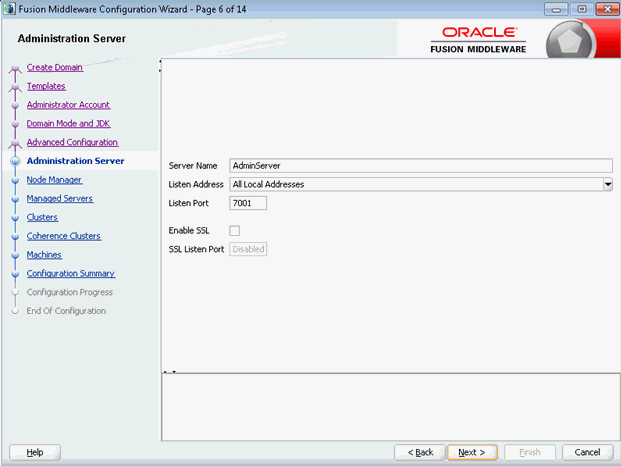Click the Domain Mode and JDK bullet icon
Image resolution: width=621 pixels, height=466 pixels.
15,124
